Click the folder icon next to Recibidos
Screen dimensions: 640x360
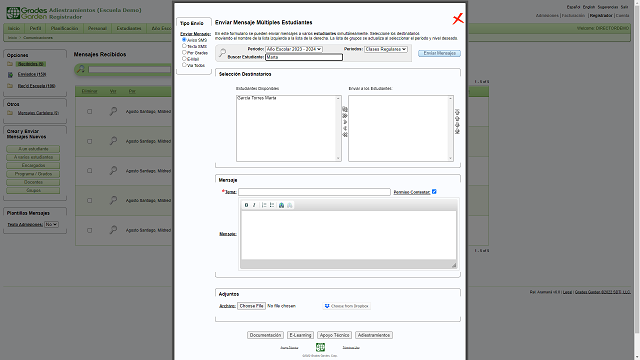(10, 64)
